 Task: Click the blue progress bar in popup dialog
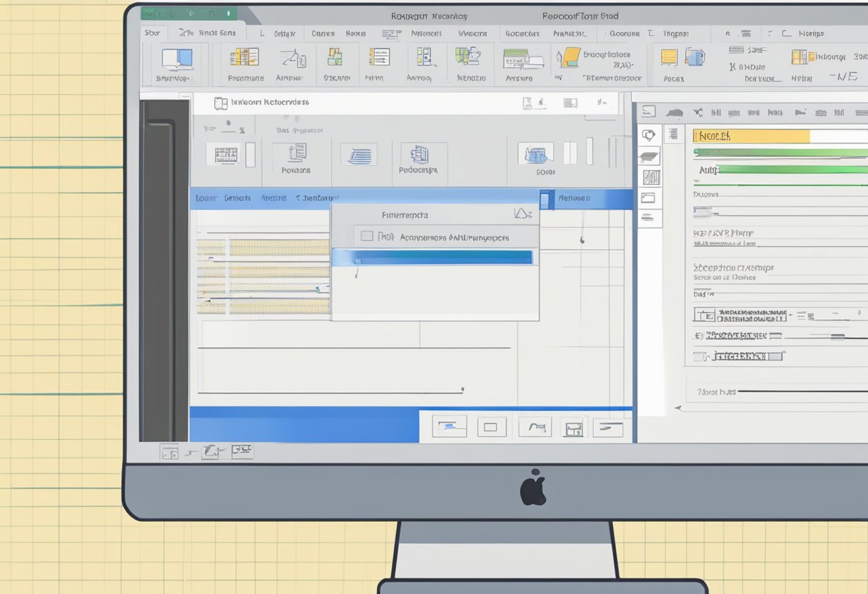pyautogui.click(x=433, y=258)
